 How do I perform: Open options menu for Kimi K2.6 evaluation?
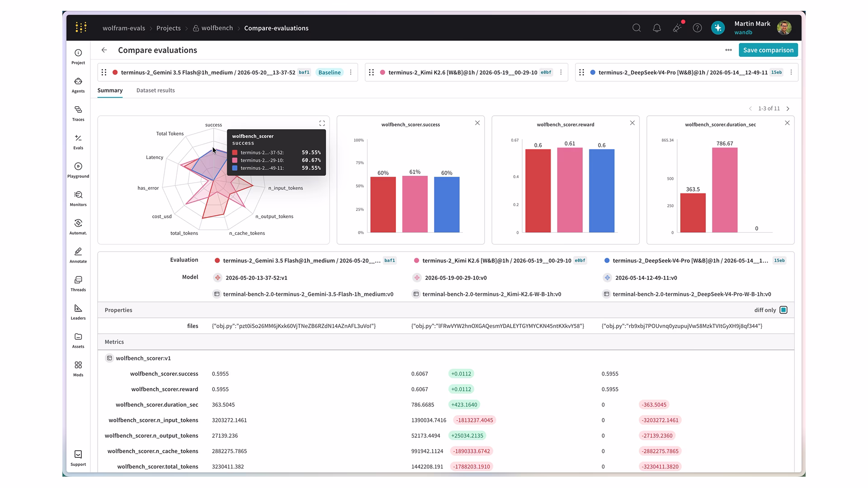(561, 72)
